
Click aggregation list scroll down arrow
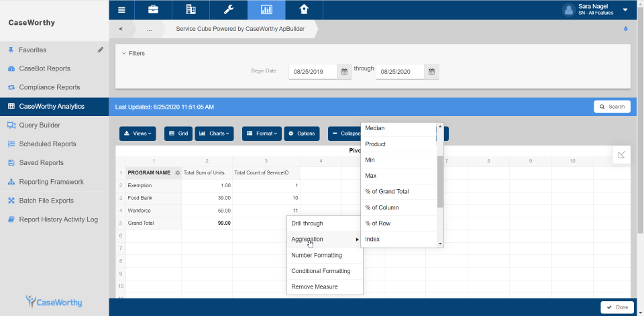click(440, 244)
